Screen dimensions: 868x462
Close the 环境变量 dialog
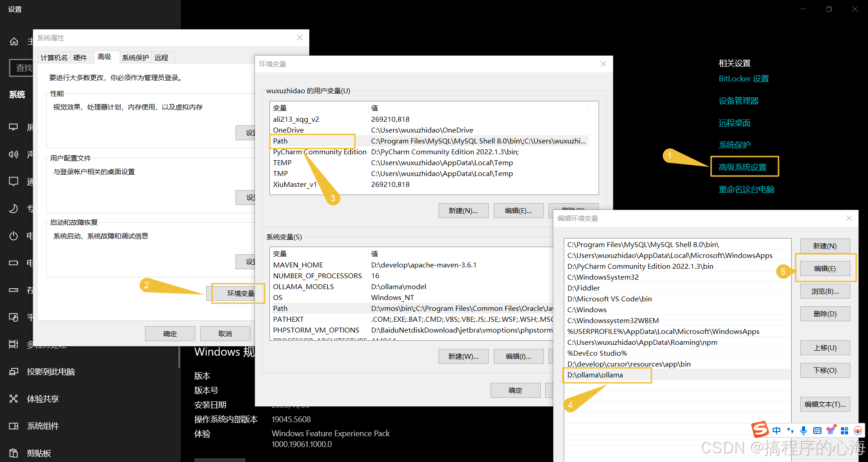[604, 64]
